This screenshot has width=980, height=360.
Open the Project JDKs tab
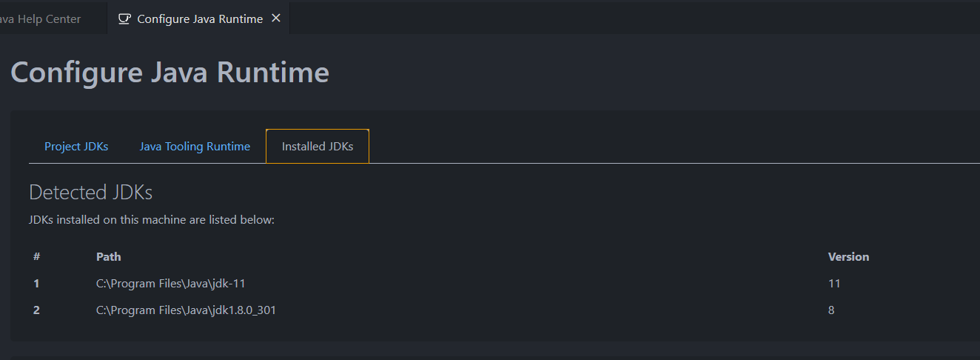(x=76, y=147)
